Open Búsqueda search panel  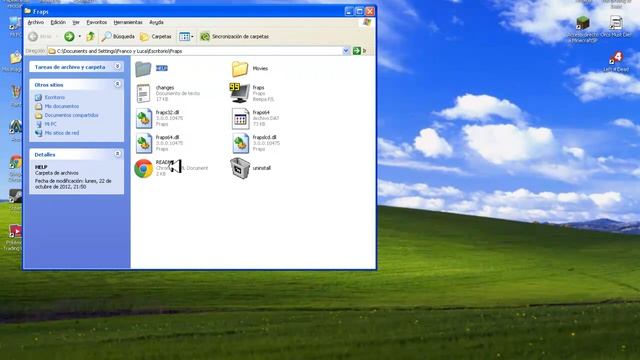point(118,36)
